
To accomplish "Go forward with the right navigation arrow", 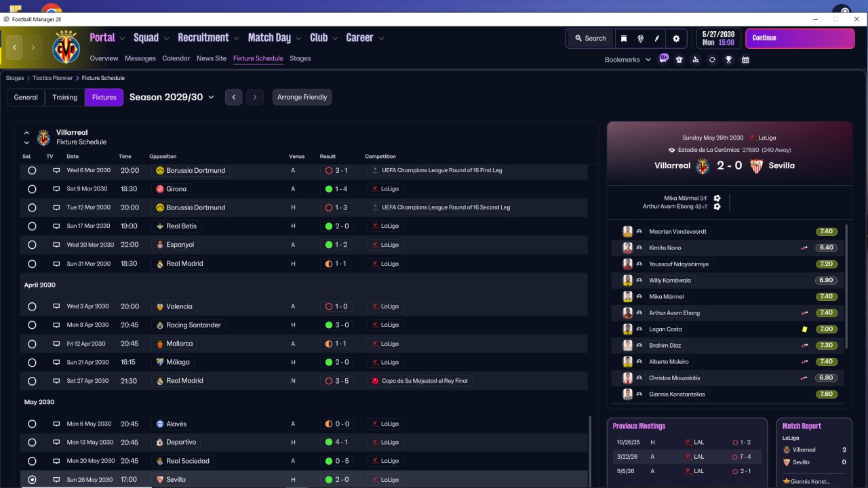I will [x=33, y=47].
